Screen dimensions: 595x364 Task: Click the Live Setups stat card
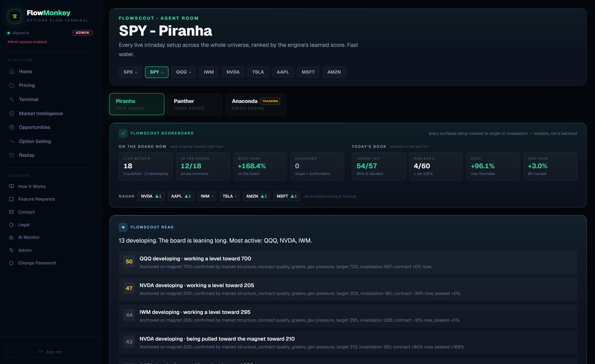(146, 166)
